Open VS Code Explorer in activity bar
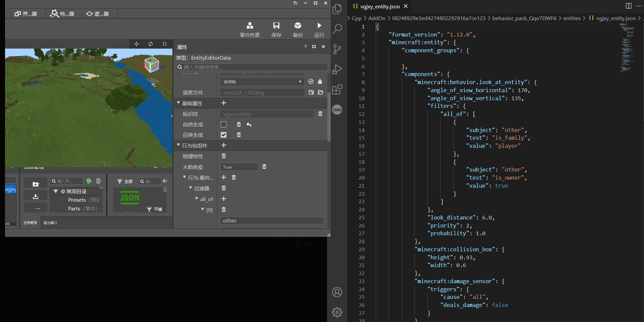Viewport: 644px width, 322px height. pos(337,9)
